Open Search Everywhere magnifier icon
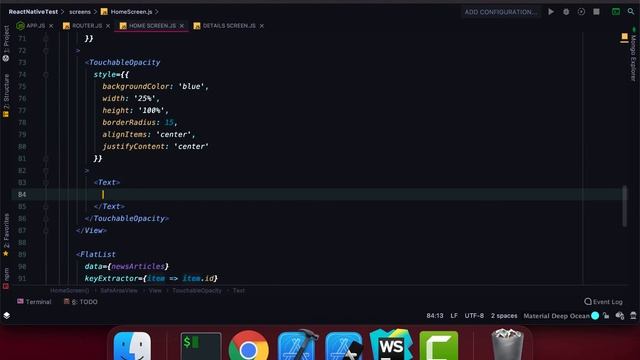The image size is (640, 360). 631,12
